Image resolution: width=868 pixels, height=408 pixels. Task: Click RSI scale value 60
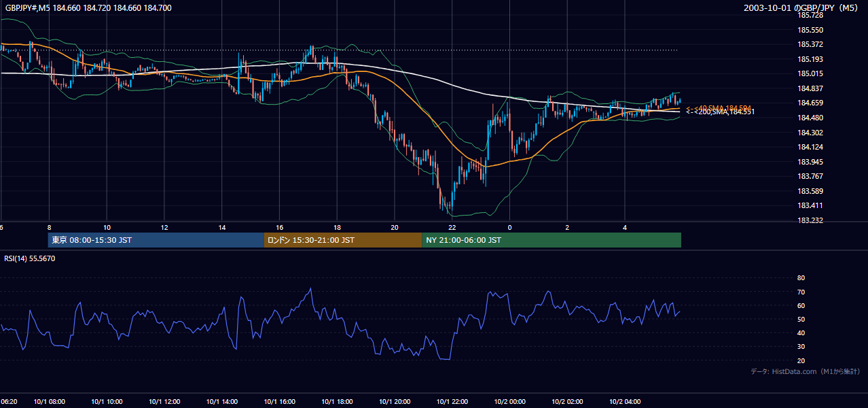click(x=801, y=305)
